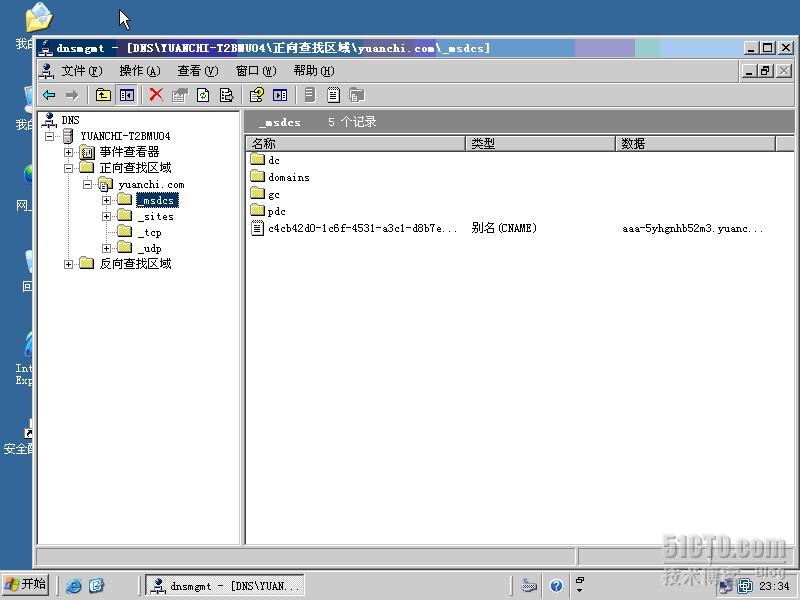
Task: Click the action pane toggle toolbar icon
Action: click(280, 95)
